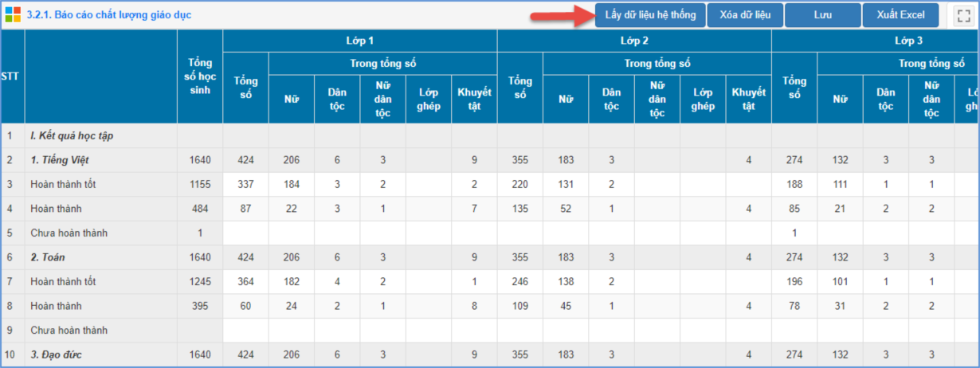980x368 pixels.
Task: Click the 'STT' column header
Action: click(x=11, y=76)
